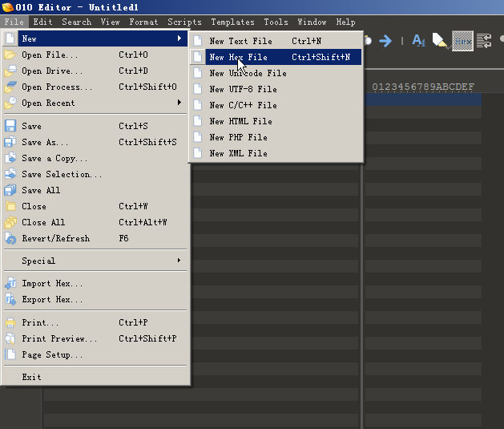The width and height of the screenshot is (504, 429).
Task: Open the Window menu
Action: [312, 22]
